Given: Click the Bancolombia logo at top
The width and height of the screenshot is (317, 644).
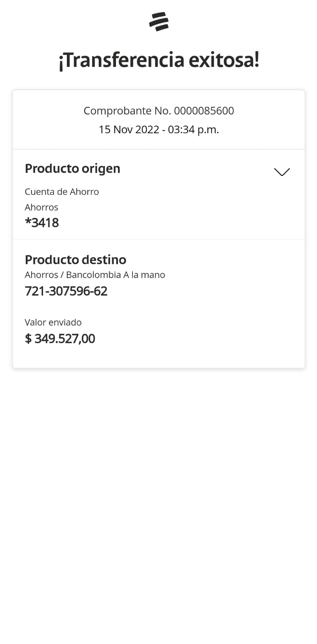Looking at the screenshot, I should [159, 22].
